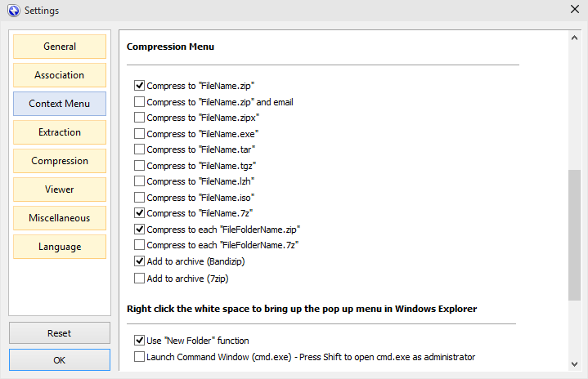The height and width of the screenshot is (379, 588).
Task: Click the scrollbar down arrow
Action: coord(575,364)
